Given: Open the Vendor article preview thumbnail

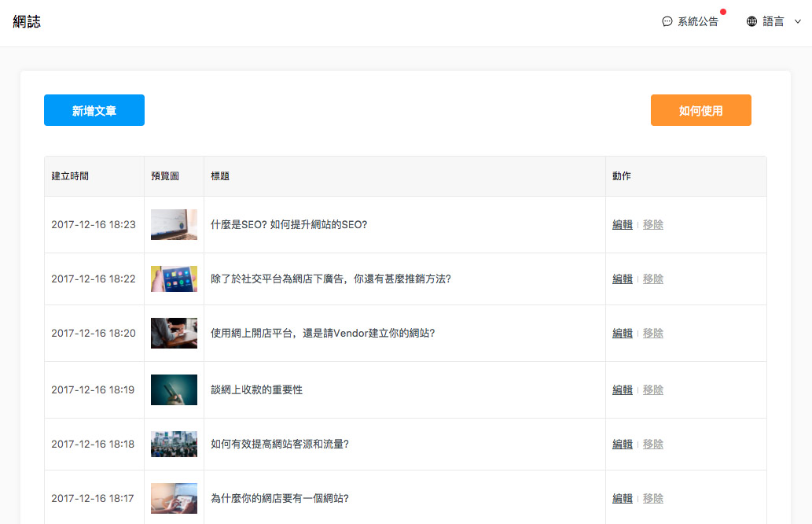Looking at the screenshot, I should click(x=174, y=334).
